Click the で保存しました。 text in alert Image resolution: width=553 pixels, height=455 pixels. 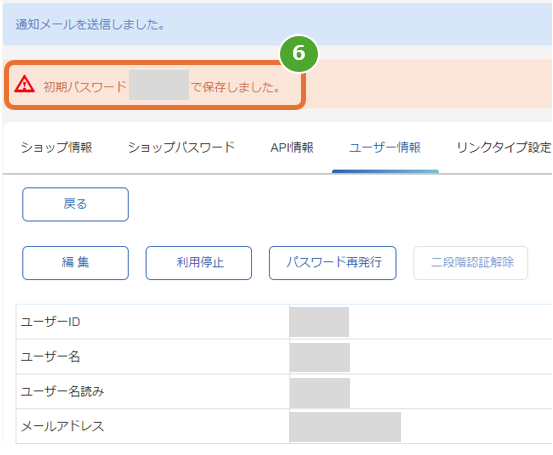click(236, 87)
